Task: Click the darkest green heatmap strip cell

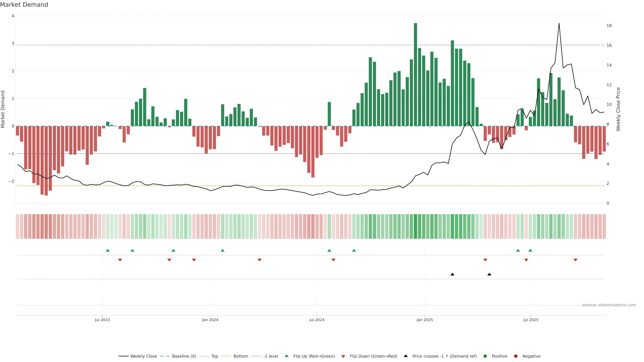Action: pyautogui.click(x=416, y=226)
